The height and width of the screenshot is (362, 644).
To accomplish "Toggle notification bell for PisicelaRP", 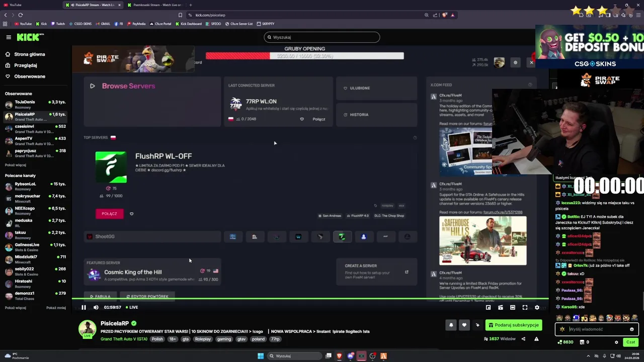I will 451,325.
